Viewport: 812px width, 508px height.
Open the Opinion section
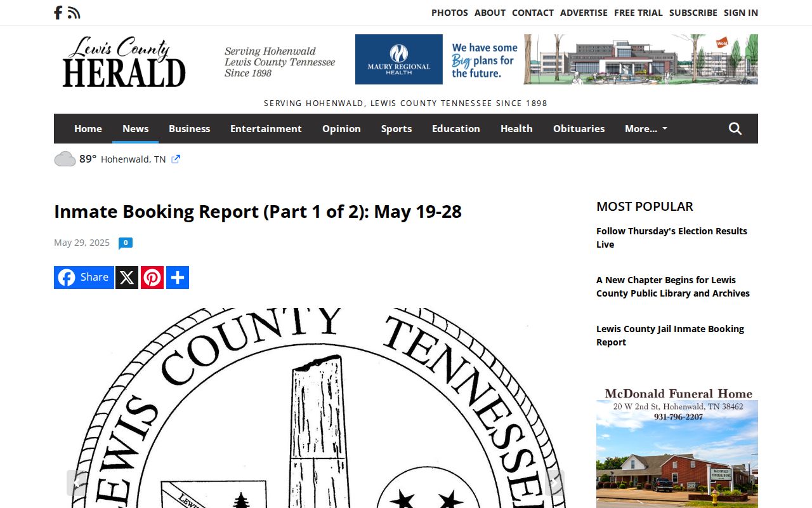click(x=341, y=129)
